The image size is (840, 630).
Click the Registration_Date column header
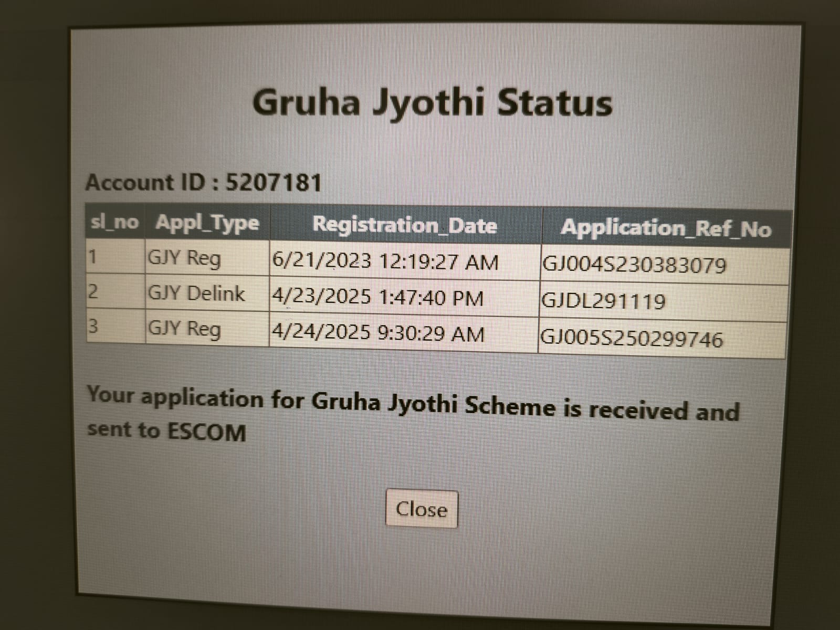405,225
